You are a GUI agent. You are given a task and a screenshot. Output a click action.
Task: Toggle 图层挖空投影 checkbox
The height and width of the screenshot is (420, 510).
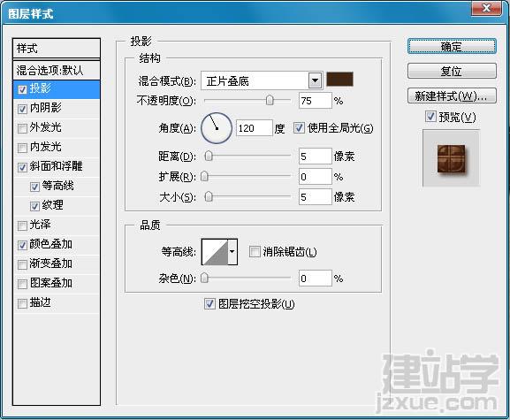pos(209,304)
